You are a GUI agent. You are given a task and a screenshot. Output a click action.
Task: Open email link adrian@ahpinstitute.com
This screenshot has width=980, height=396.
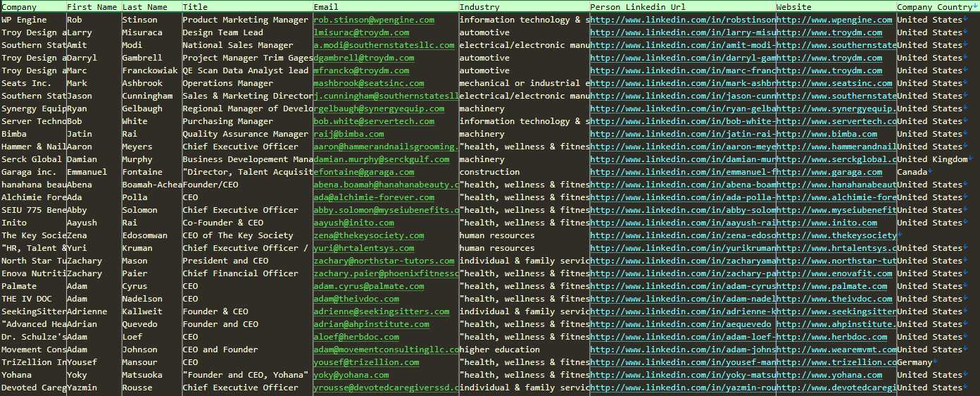(x=371, y=324)
